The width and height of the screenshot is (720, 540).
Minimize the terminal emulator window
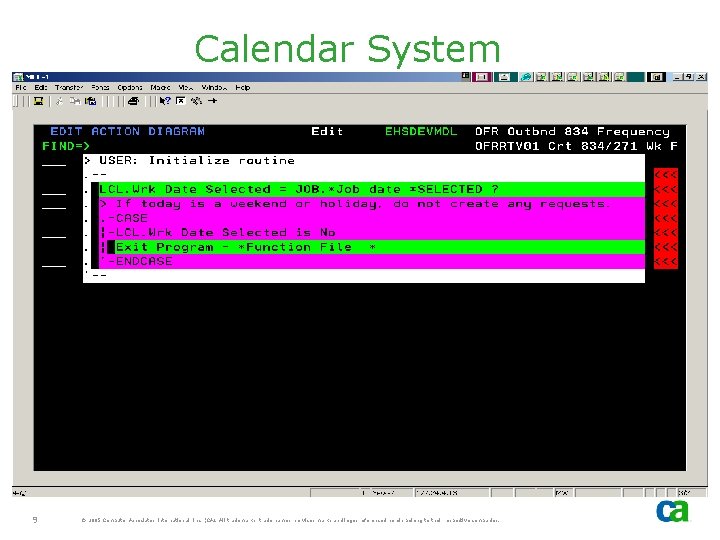677,77
